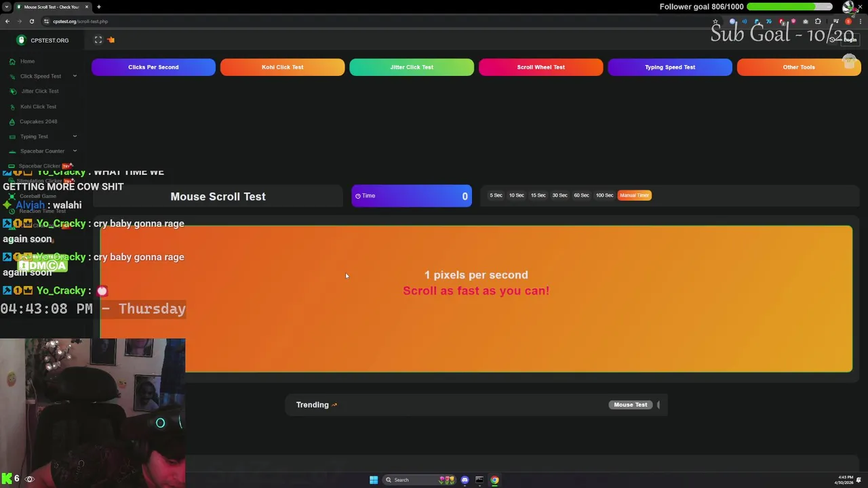Open site information icon in address bar
This screenshot has width=868, height=488.
(x=46, y=21)
